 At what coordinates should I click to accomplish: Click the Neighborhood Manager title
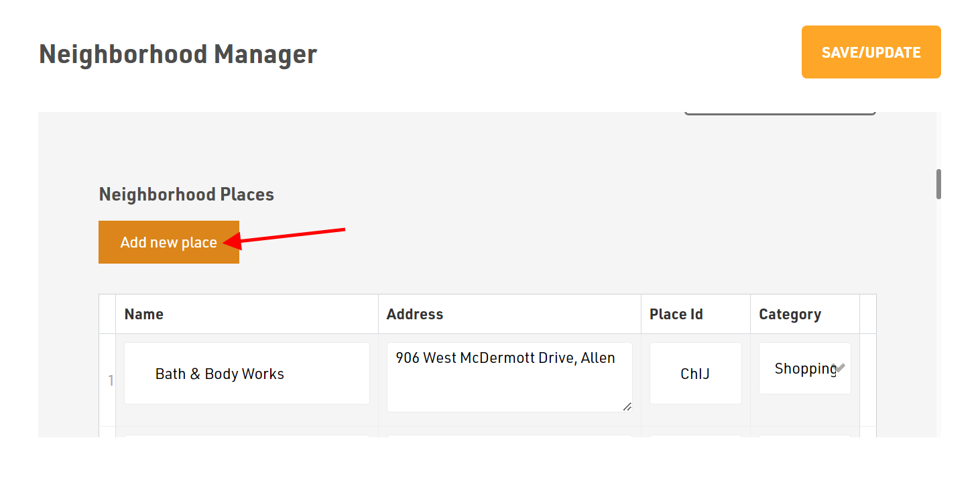coord(178,54)
